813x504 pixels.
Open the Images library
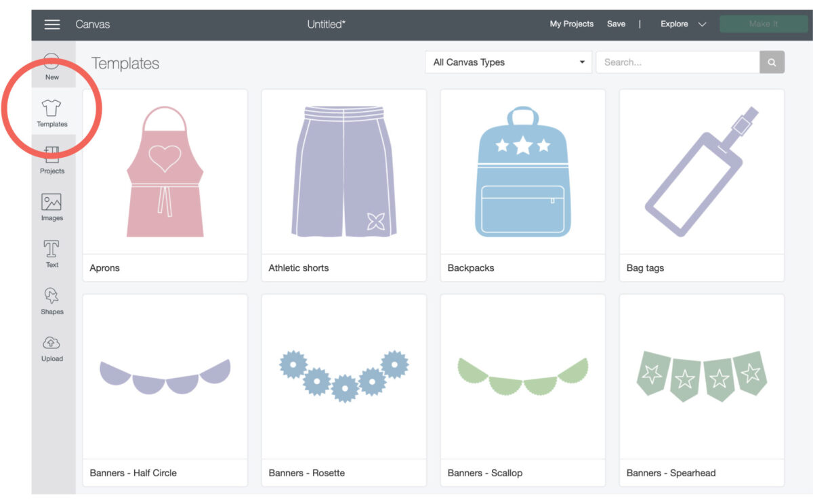(x=52, y=207)
